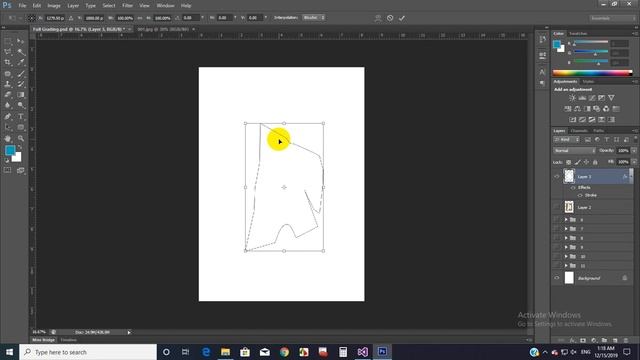The height and width of the screenshot is (360, 640).
Task: Lock transparent pixels toggle
Action: click(569, 162)
